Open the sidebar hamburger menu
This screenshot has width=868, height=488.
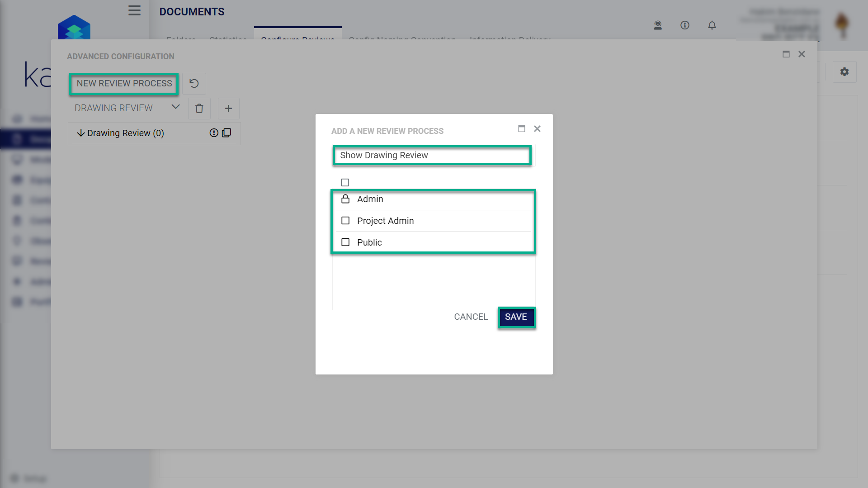click(134, 10)
